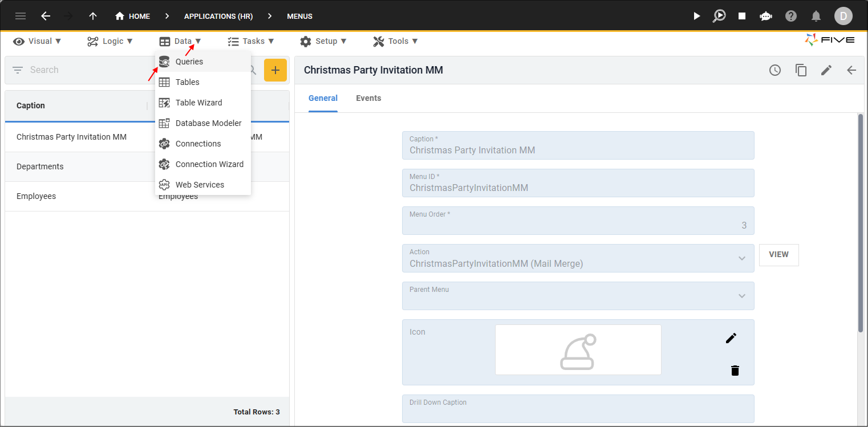Click the copy record icon

(801, 70)
